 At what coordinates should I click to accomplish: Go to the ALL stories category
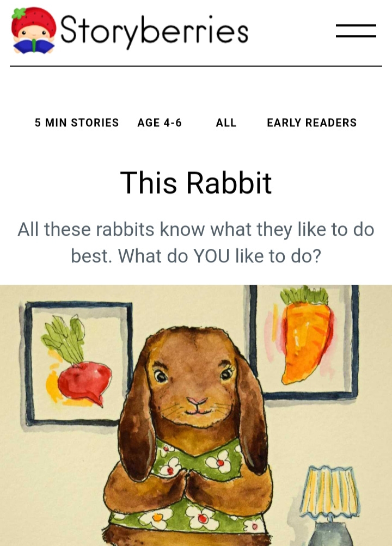226,122
